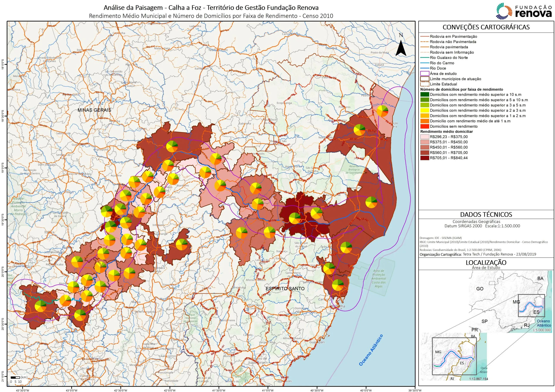This screenshot has width=555, height=392.
Task: Click the R$705,01 - R$840,44 dark red swatch
Action: tap(424, 158)
